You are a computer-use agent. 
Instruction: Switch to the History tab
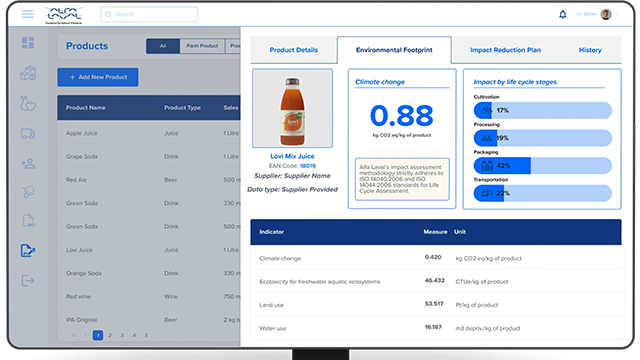[x=590, y=50]
